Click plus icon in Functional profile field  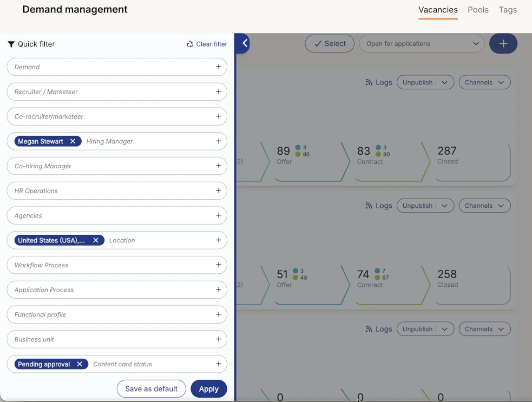219,314
